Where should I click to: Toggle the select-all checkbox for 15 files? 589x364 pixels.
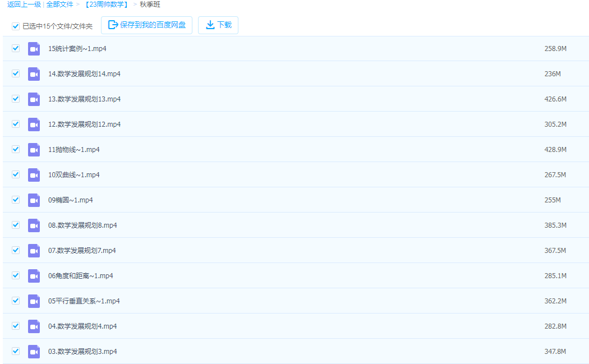tap(16, 26)
